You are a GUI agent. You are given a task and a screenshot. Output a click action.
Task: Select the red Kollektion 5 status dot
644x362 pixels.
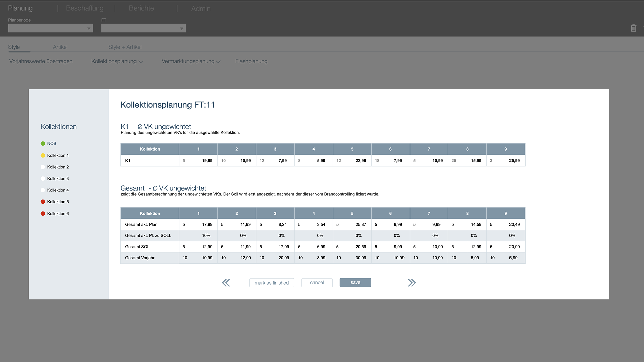(43, 202)
